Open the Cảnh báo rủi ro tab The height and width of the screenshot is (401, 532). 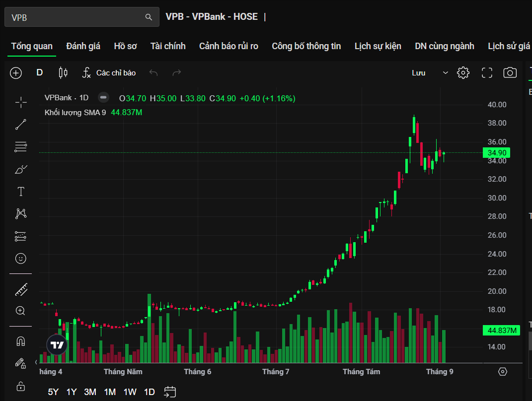tap(228, 46)
